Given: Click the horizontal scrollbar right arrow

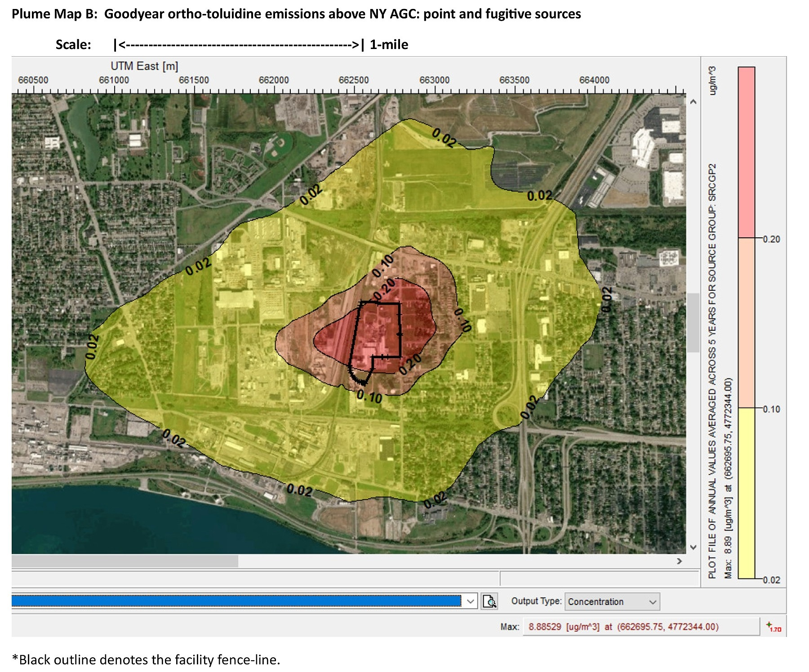Looking at the screenshot, I should 679,561.
